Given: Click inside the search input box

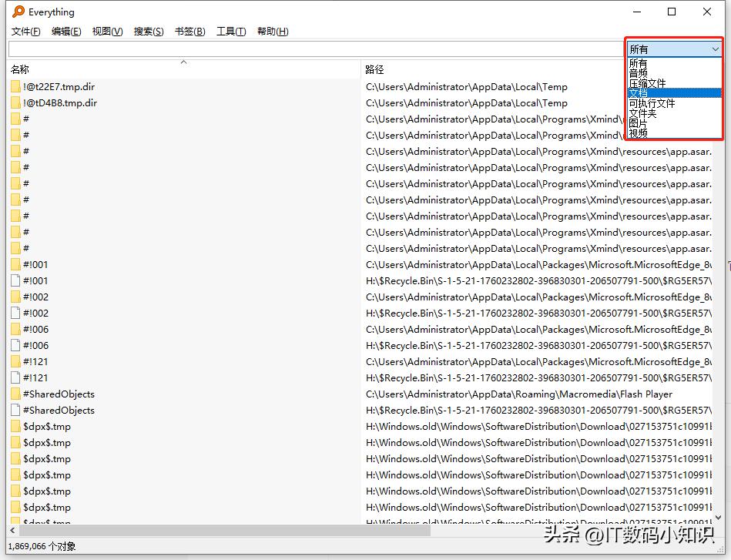Looking at the screenshot, I should (x=308, y=48).
